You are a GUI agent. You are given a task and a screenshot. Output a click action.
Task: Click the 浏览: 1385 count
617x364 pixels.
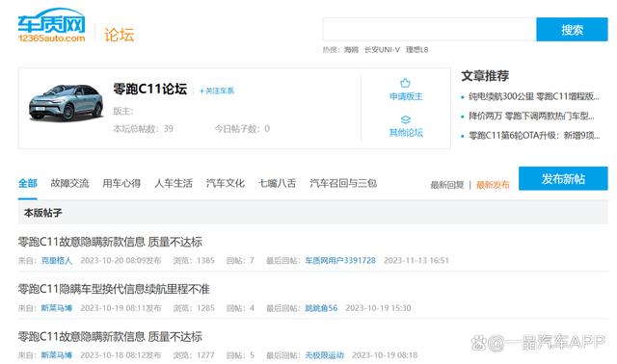pos(194,260)
